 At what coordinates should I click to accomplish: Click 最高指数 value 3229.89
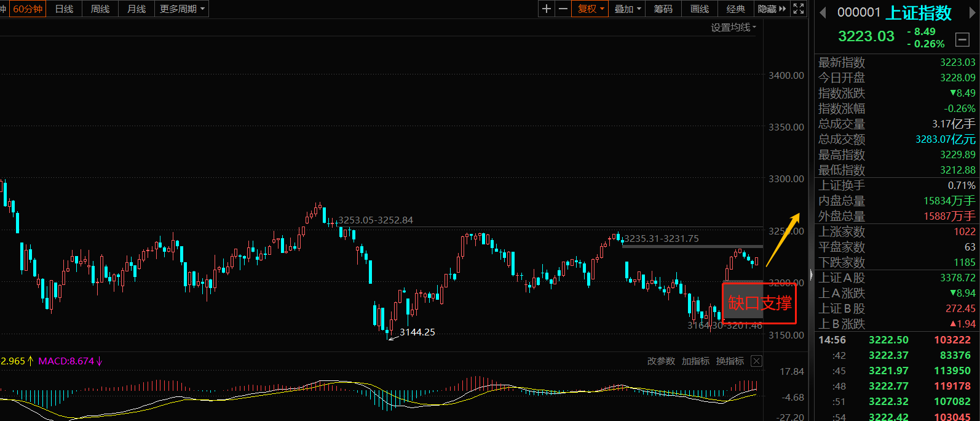click(x=957, y=154)
